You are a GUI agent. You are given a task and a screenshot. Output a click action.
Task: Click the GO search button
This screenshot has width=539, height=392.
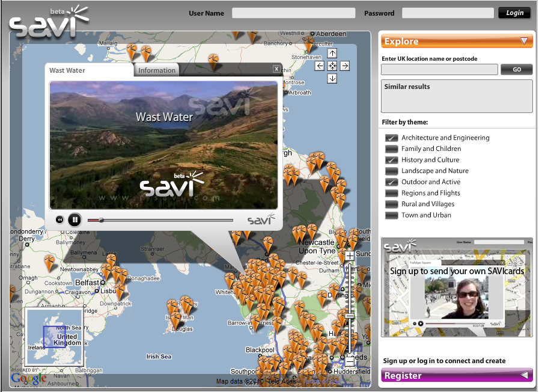(517, 70)
